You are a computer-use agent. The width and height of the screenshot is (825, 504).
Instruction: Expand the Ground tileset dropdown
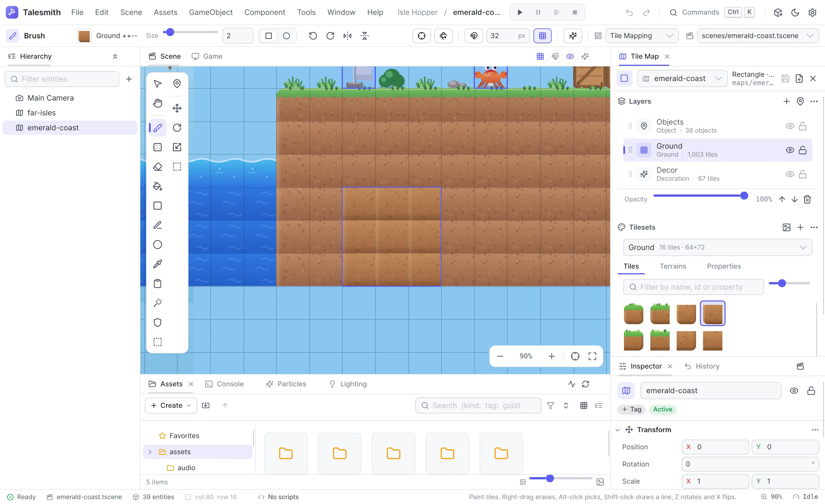718,247
